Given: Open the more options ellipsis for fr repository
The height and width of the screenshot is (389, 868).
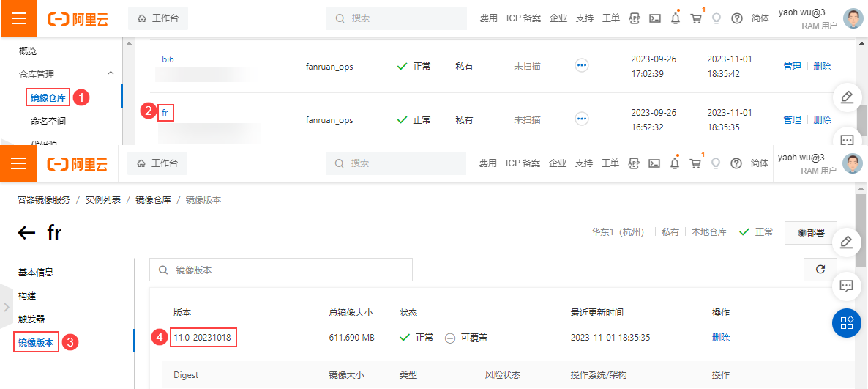Looking at the screenshot, I should [x=582, y=119].
